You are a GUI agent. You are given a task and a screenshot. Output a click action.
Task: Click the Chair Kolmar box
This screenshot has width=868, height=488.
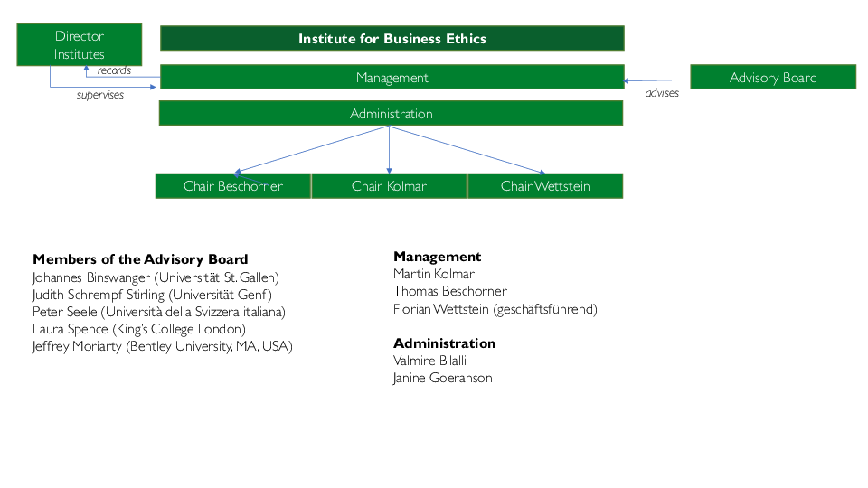click(389, 186)
